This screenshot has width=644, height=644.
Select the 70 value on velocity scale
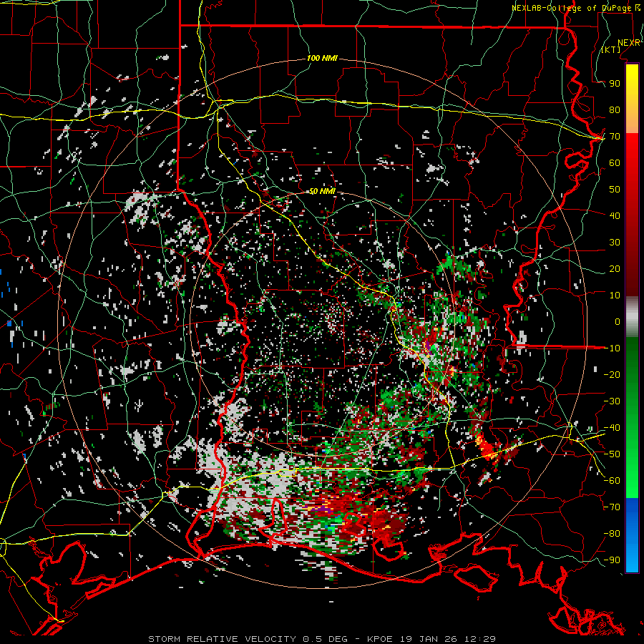tap(615, 137)
